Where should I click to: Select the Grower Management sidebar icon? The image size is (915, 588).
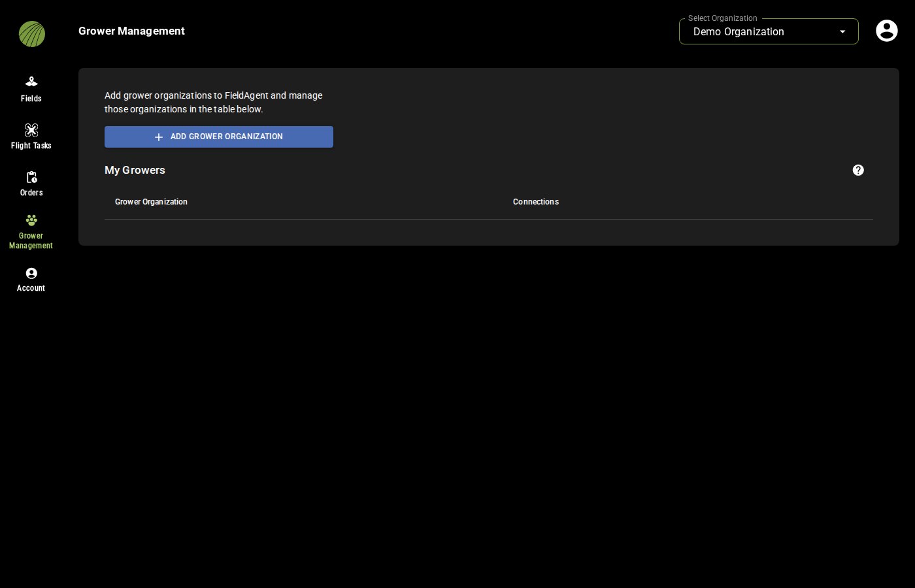pyautogui.click(x=31, y=220)
